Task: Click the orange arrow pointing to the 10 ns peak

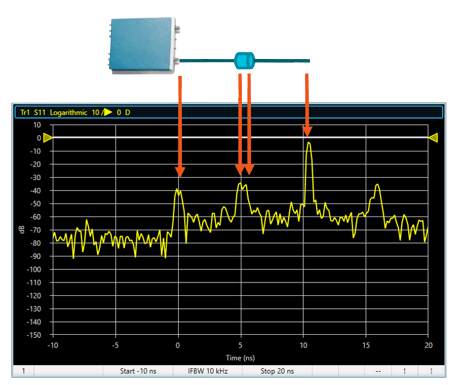Action: (307, 105)
